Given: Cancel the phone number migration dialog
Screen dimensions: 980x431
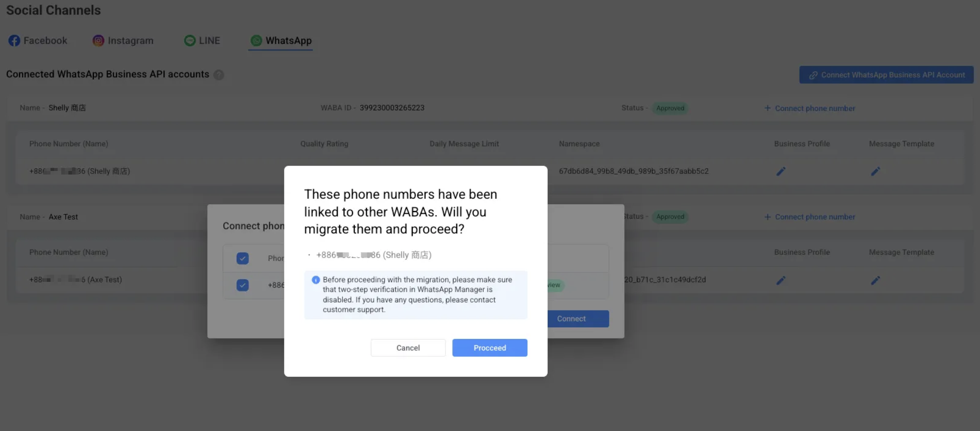Looking at the screenshot, I should coord(408,348).
